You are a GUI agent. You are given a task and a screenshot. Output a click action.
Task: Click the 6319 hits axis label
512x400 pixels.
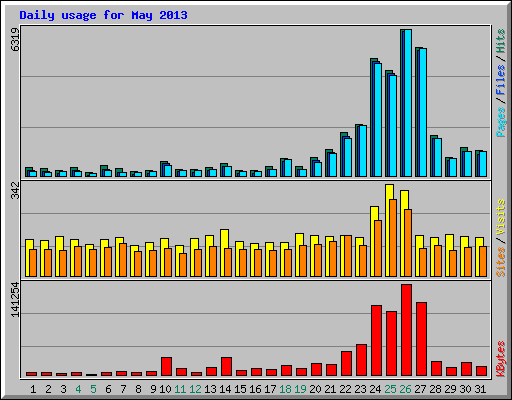pyautogui.click(x=15, y=39)
